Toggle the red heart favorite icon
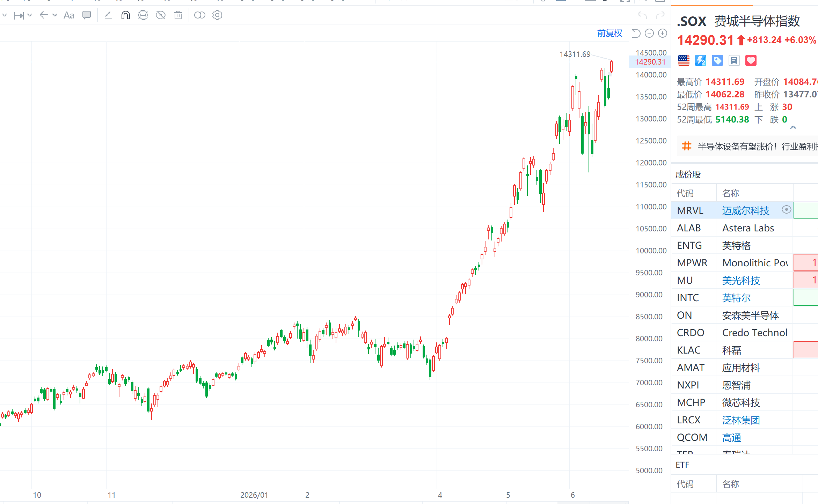Viewport: 818px width, 504px height. (x=751, y=60)
